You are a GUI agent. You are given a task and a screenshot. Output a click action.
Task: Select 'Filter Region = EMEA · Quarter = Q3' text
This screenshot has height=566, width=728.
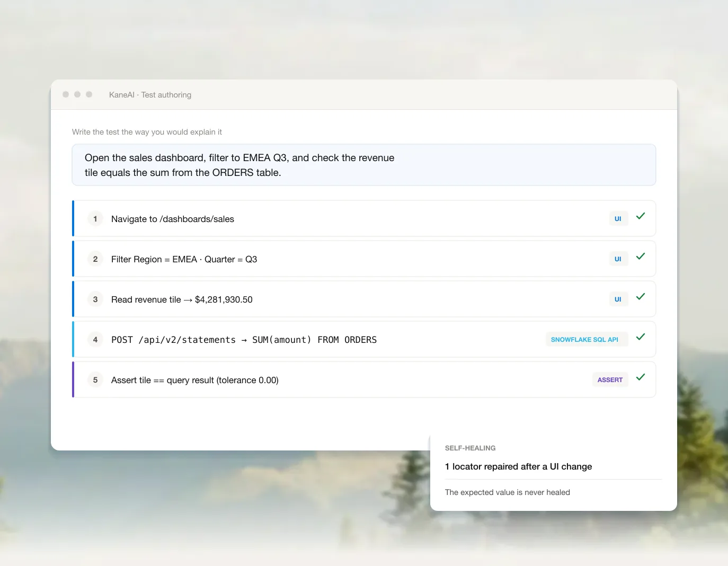coord(184,259)
